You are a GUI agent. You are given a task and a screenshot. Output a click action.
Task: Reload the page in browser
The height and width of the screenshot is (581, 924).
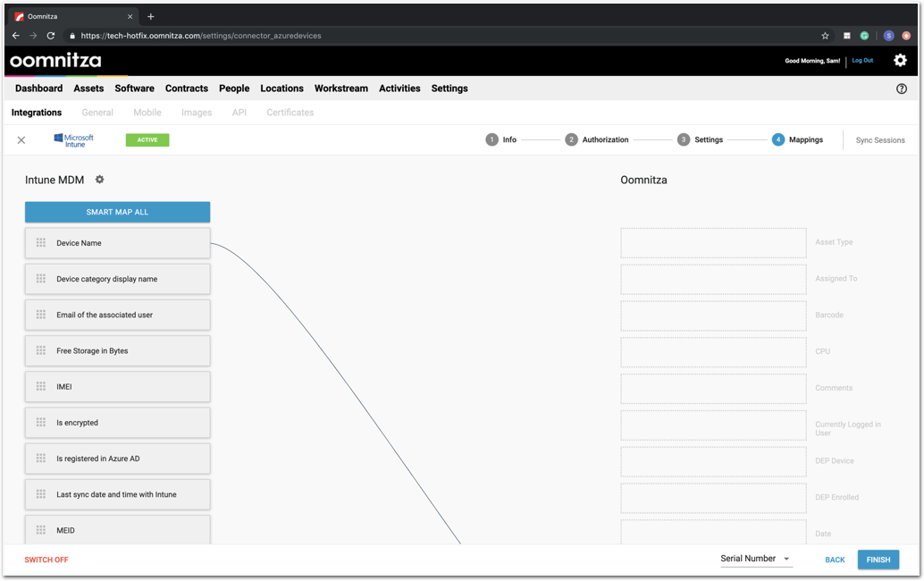coord(50,36)
